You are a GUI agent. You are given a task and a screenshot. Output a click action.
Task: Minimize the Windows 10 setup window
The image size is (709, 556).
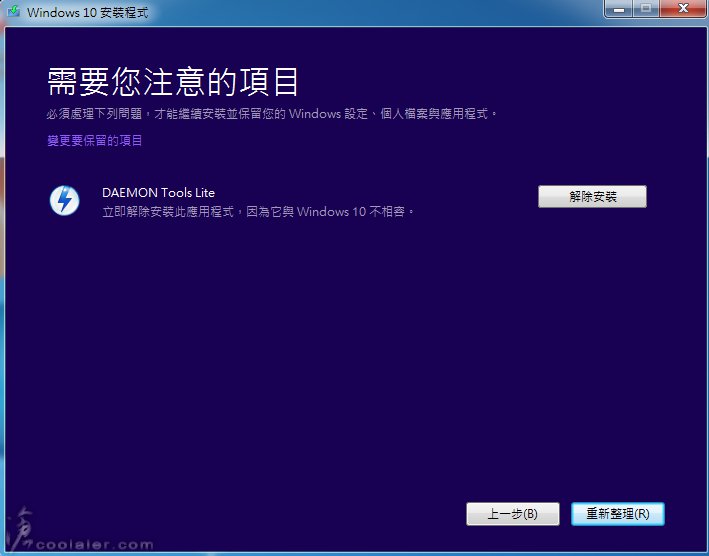[619, 9]
